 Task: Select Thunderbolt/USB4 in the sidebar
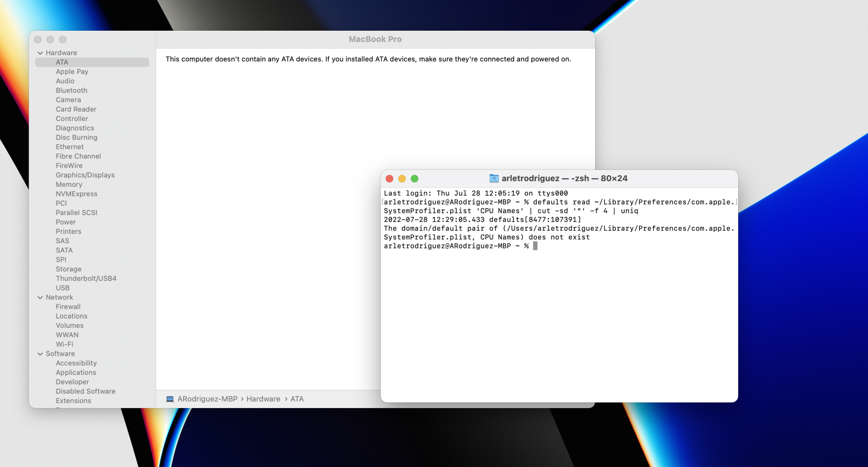[86, 278]
